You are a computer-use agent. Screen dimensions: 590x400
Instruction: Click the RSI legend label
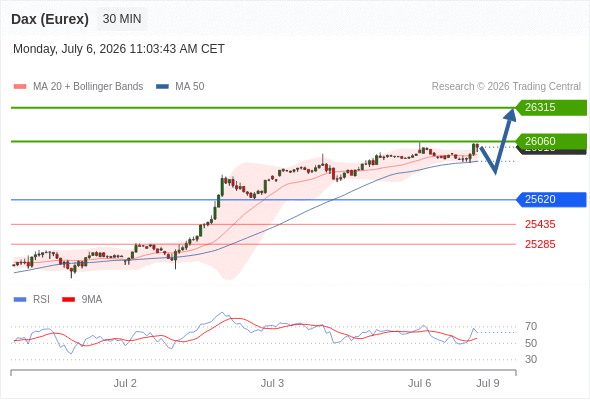point(41,300)
